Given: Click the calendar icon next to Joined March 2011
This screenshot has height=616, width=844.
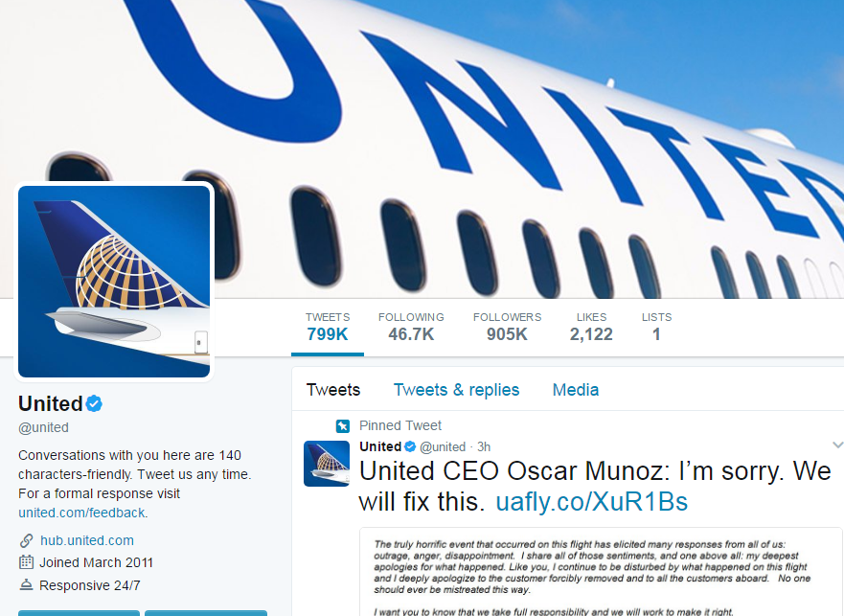Looking at the screenshot, I should tap(27, 562).
